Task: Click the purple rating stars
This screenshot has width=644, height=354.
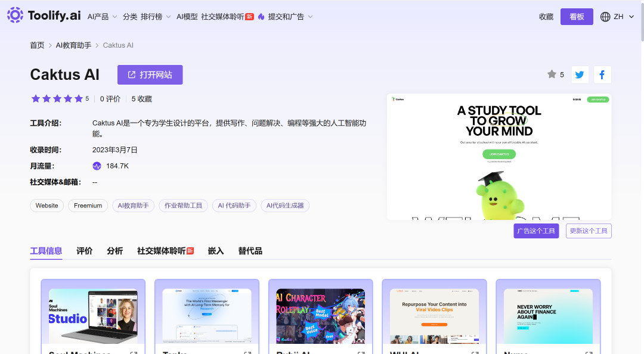Action: 57,98
